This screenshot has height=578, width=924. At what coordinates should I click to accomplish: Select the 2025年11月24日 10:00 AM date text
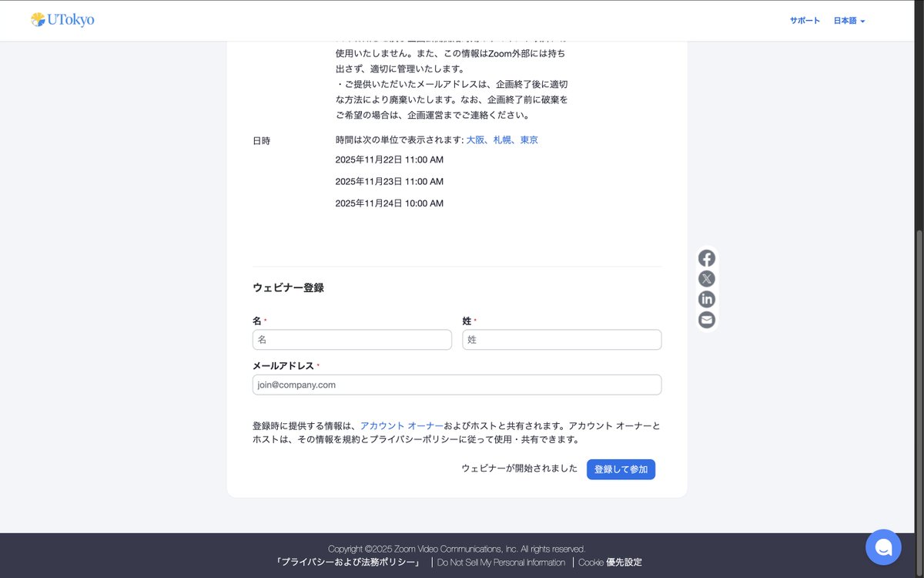click(x=390, y=203)
